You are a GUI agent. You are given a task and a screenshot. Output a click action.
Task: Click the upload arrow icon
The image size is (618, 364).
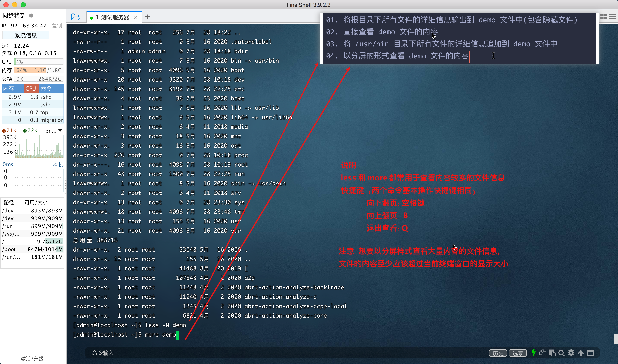tap(581, 353)
